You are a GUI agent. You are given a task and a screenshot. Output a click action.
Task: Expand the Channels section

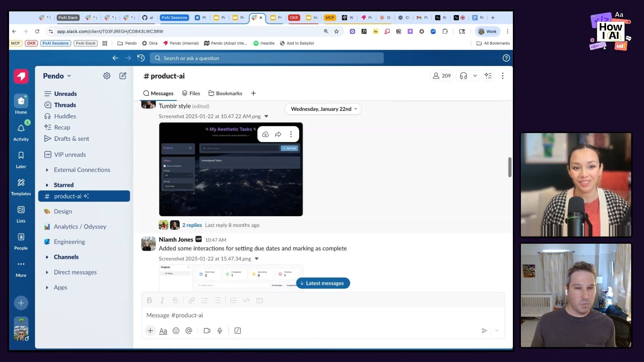point(47,257)
